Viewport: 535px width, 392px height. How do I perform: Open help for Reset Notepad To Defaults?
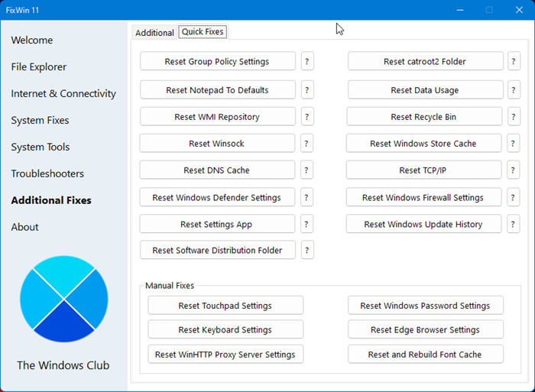point(307,90)
